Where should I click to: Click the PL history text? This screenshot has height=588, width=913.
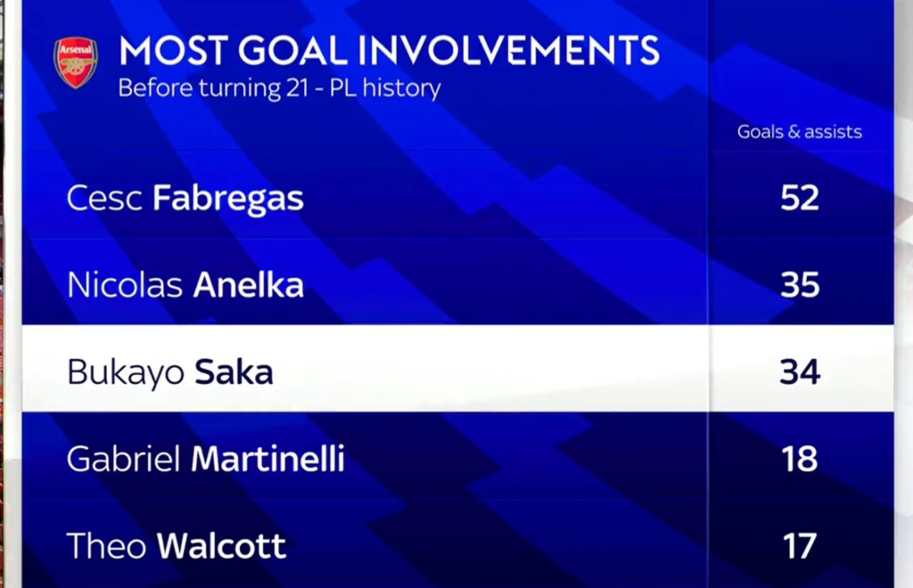(x=385, y=88)
